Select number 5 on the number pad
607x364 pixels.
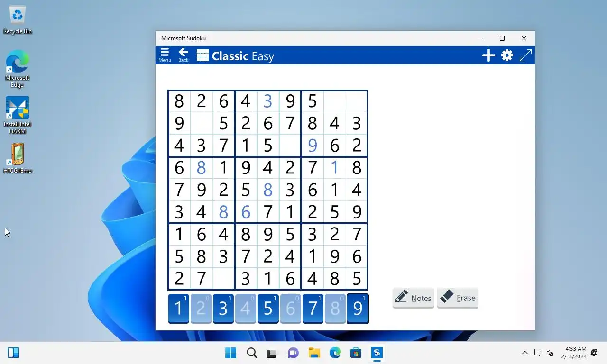pyautogui.click(x=268, y=309)
